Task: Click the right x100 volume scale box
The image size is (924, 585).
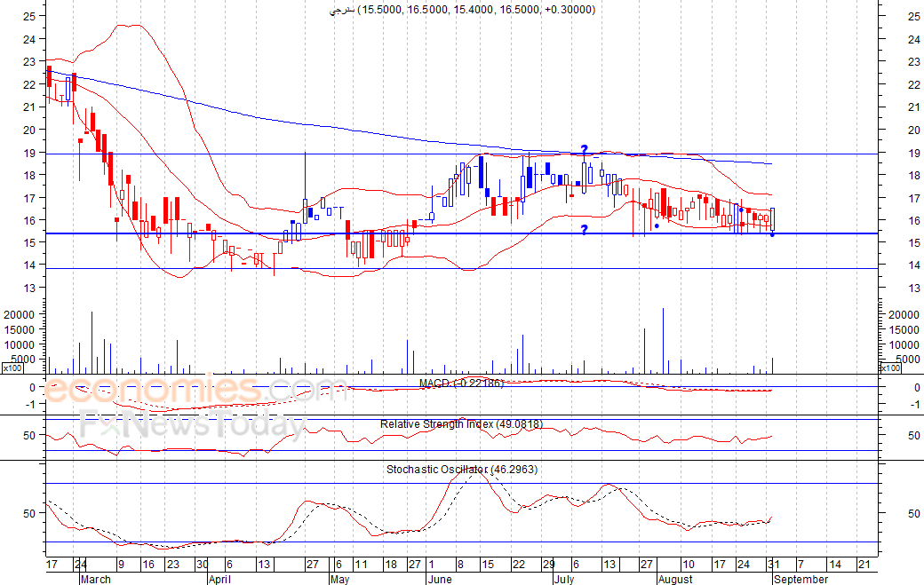Action: pos(889,368)
